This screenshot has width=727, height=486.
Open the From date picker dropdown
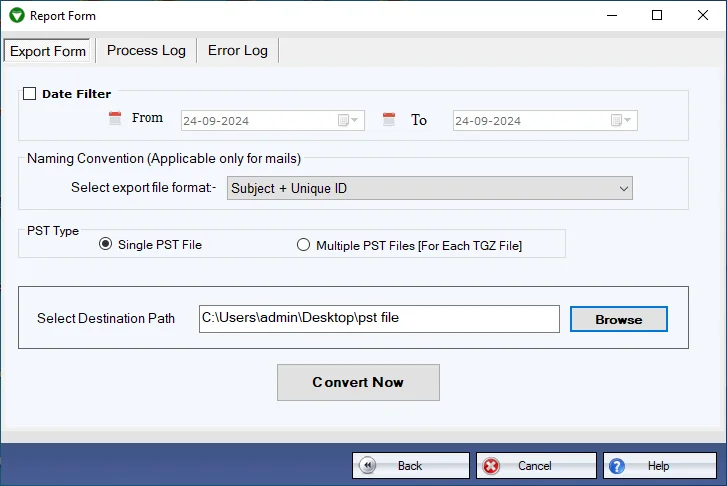click(348, 121)
